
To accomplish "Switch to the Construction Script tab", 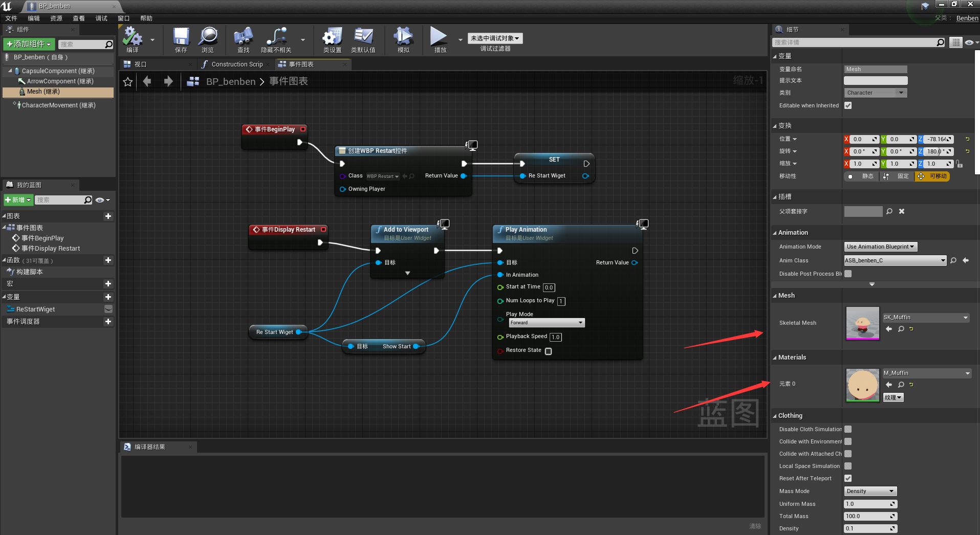I will [236, 64].
